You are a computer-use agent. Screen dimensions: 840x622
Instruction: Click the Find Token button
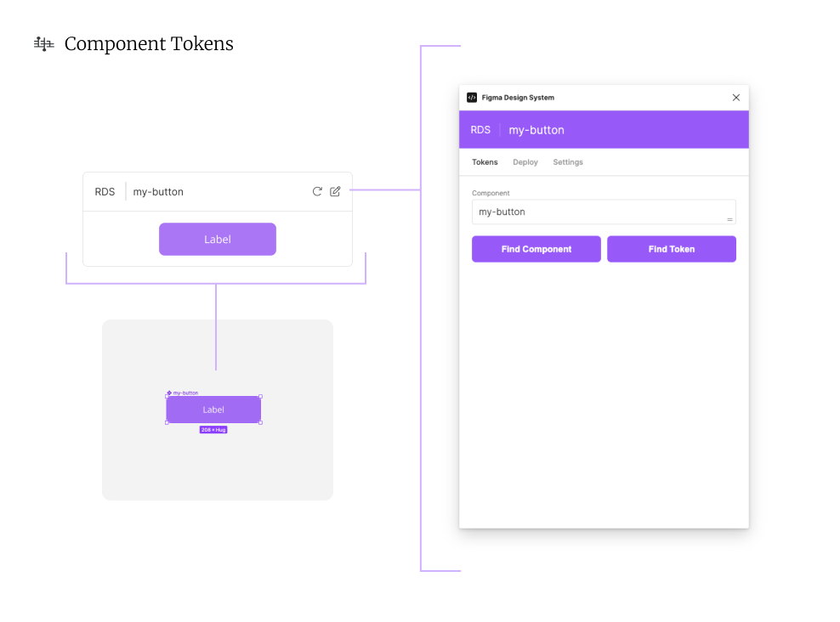pyautogui.click(x=672, y=249)
